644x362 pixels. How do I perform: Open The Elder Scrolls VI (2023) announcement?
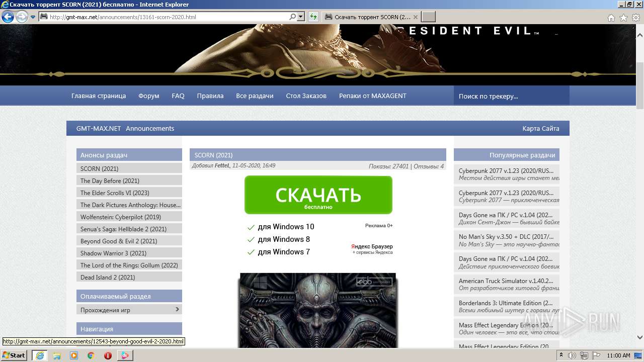tap(129, 193)
